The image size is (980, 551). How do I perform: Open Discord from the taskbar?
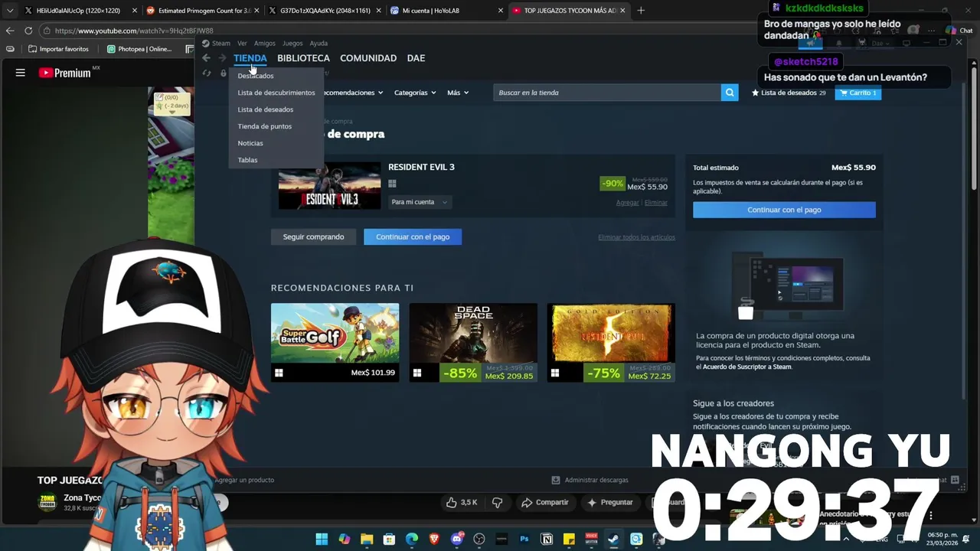click(457, 540)
